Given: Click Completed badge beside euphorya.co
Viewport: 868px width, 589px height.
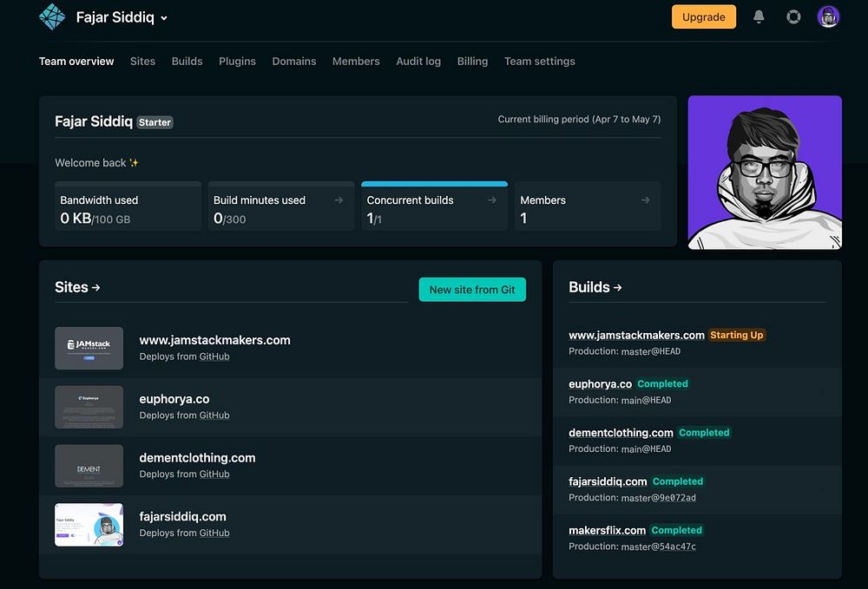Looking at the screenshot, I should pos(662,383).
